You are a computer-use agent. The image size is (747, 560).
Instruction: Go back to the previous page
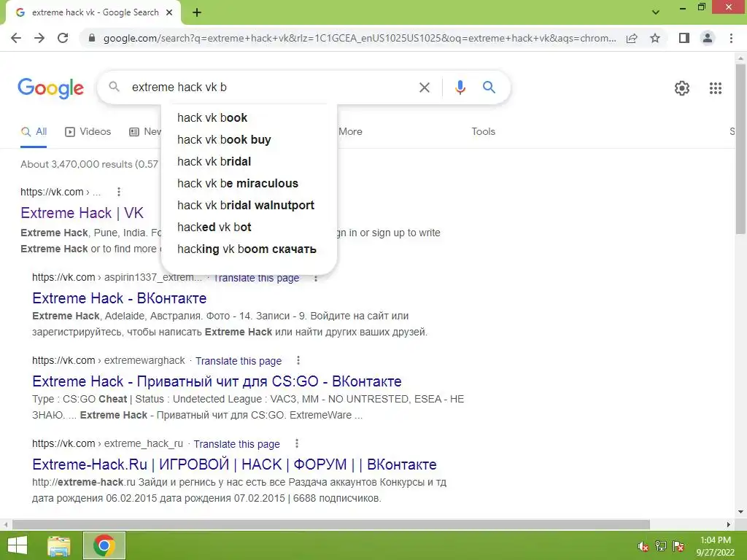click(x=16, y=38)
